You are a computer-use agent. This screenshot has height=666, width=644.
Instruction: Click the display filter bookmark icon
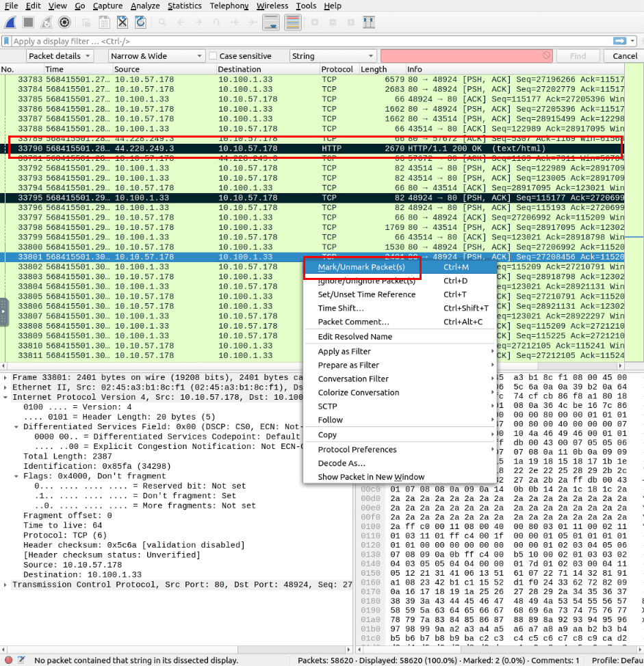coord(7,41)
